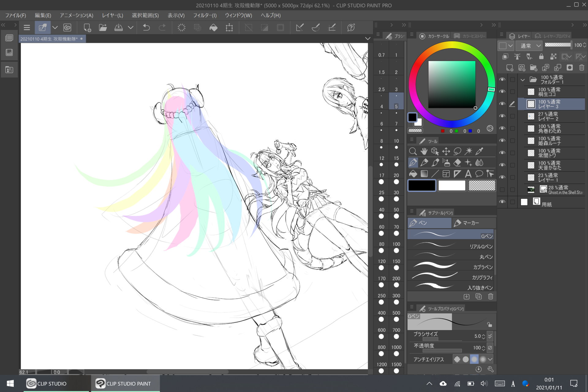The image size is (588, 392).
Task: Hide the 桐生ココ layer
Action: pos(502,92)
